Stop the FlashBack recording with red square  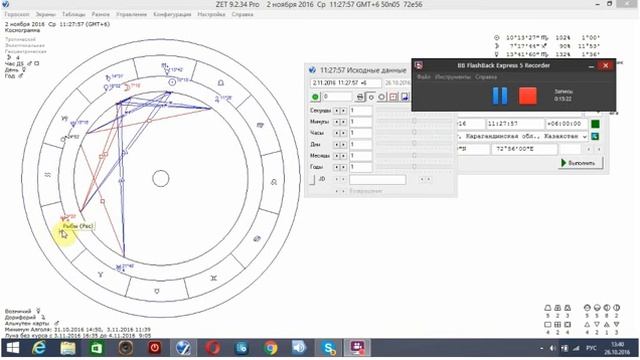coord(527,96)
